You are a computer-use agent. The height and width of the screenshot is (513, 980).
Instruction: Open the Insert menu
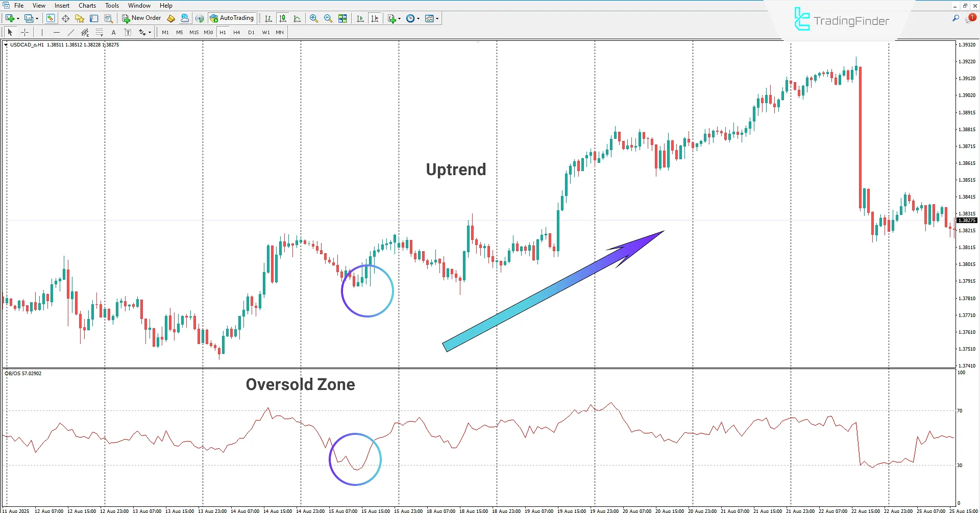[62, 6]
